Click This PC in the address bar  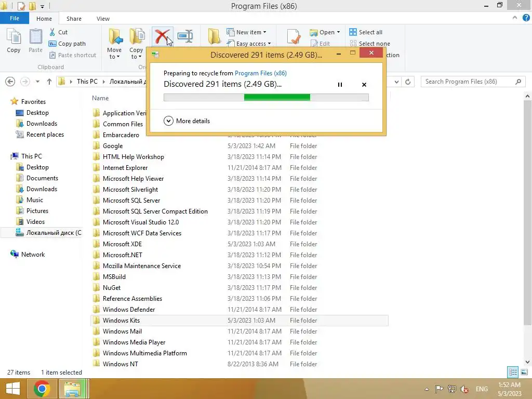coord(87,82)
